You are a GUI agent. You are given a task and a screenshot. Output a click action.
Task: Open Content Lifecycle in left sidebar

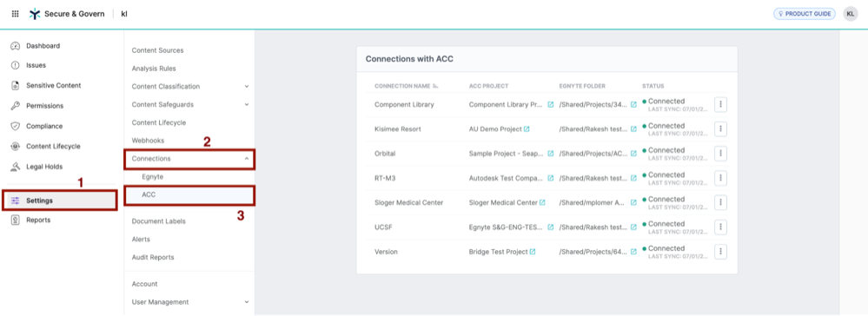(53, 147)
